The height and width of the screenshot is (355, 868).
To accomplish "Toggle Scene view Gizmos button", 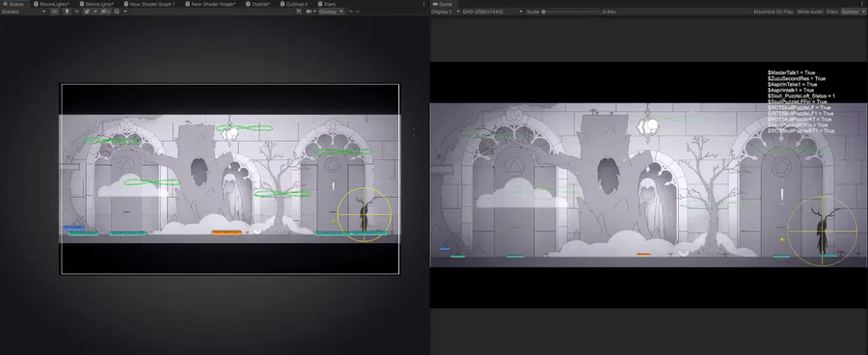I will click(327, 11).
